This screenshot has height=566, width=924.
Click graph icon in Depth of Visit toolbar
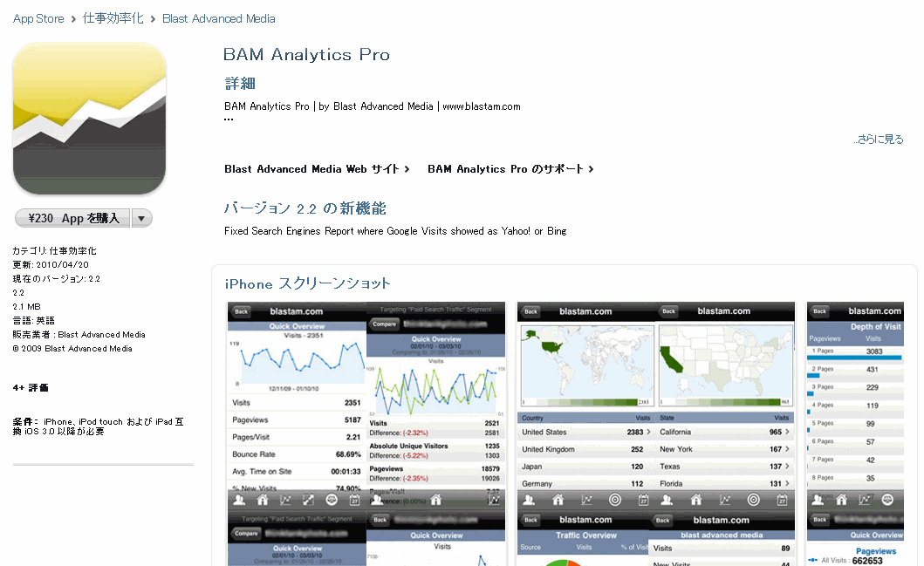865,500
